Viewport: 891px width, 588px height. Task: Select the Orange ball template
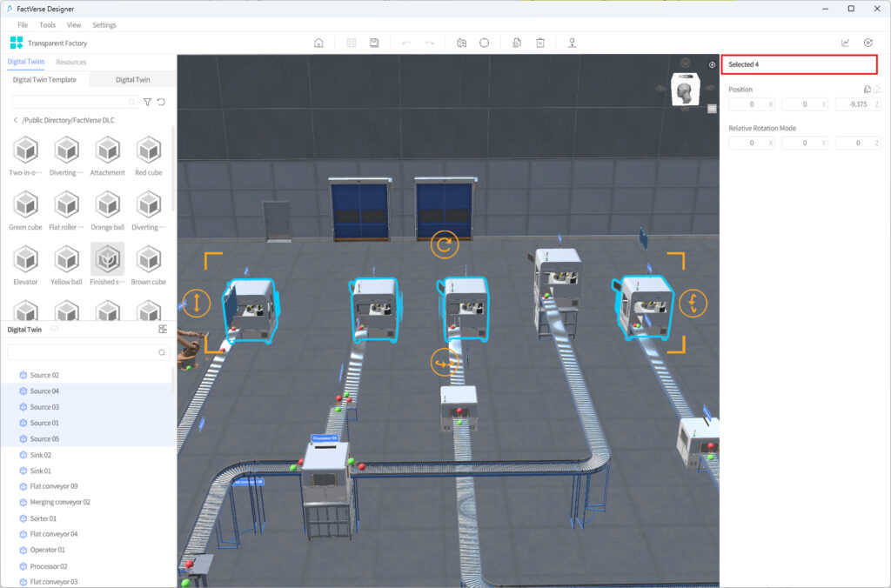point(107,210)
